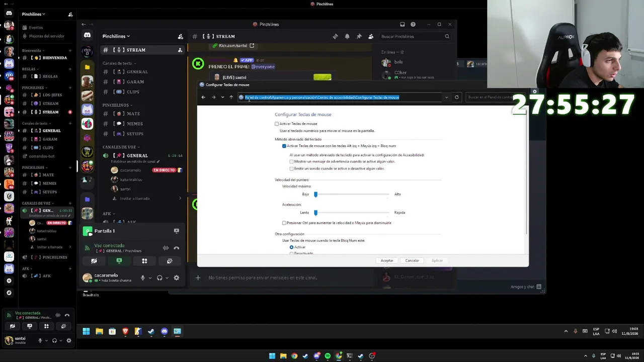Click the highlighted Control Panel address path
644x362 pixels.
(322, 98)
